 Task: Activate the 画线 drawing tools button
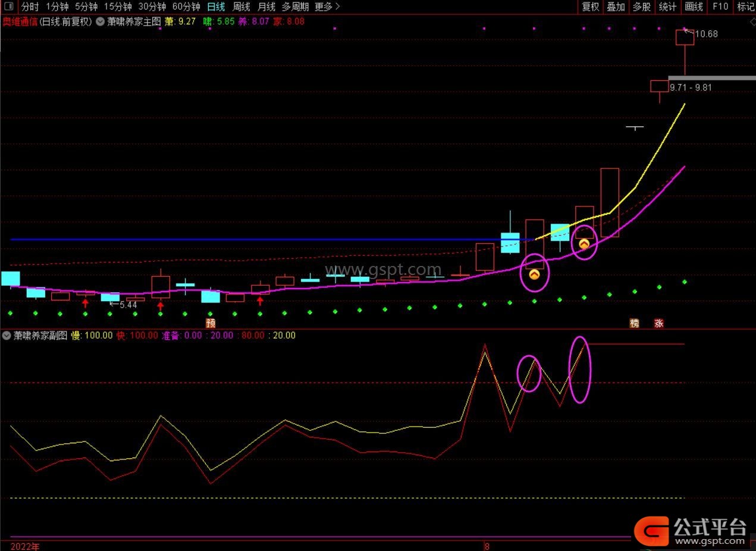[694, 7]
